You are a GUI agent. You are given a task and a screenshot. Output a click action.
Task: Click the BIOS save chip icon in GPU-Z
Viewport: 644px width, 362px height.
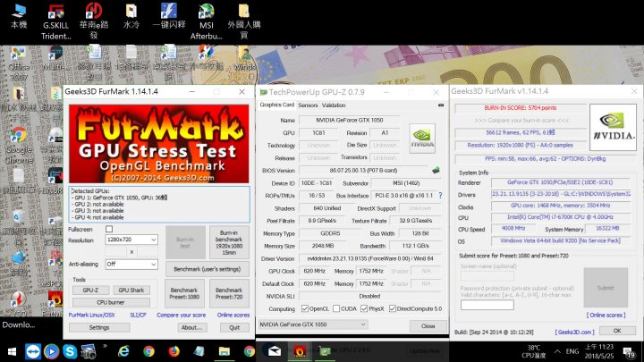coord(436,171)
